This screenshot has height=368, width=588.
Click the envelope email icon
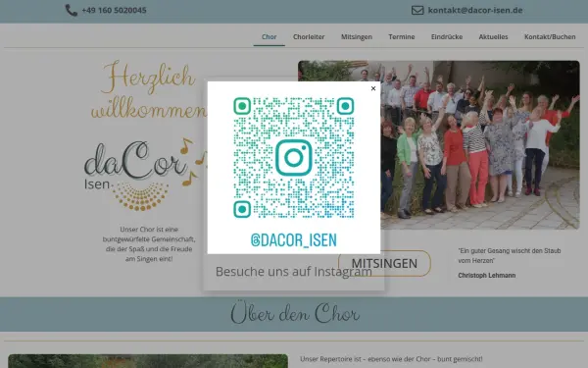[x=417, y=10]
